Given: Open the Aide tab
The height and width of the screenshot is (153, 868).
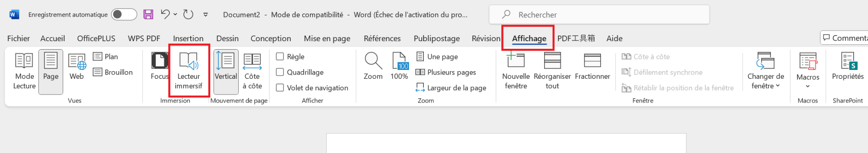Looking at the screenshot, I should 615,39.
